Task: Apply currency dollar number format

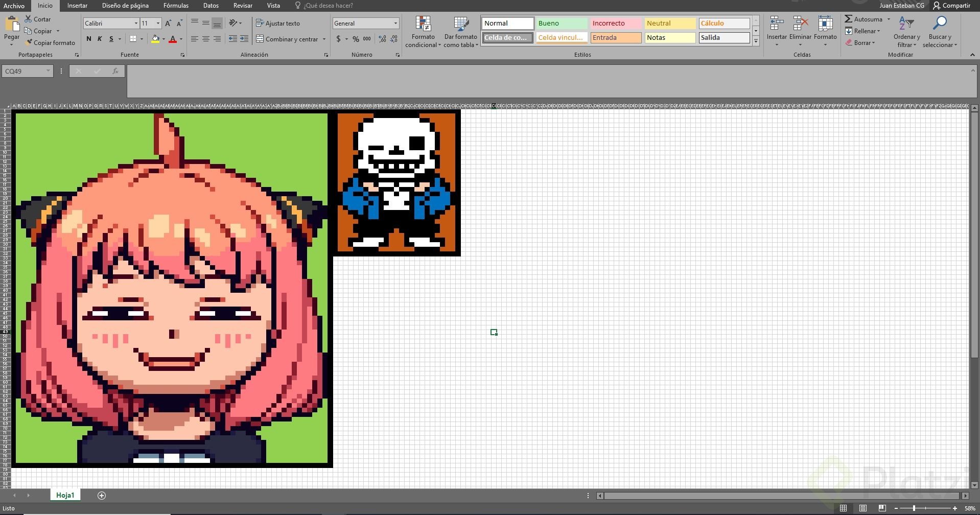Action: tap(338, 39)
